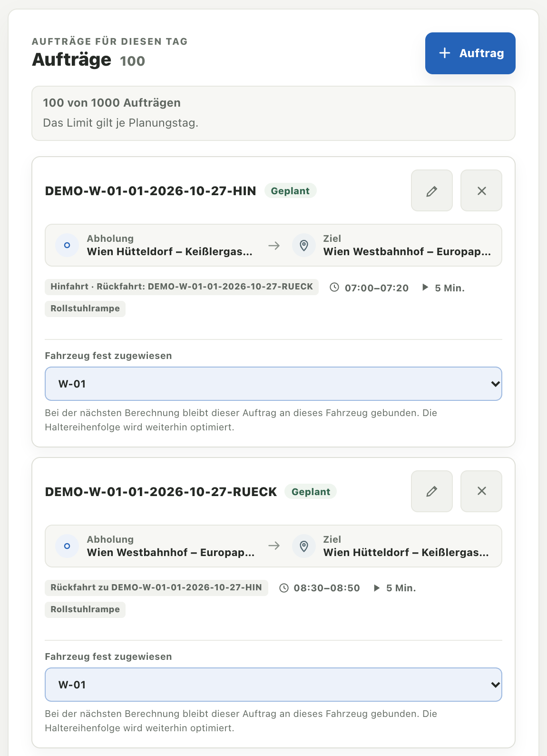
Task: Click Geplant status badge of HIN order
Action: (290, 191)
